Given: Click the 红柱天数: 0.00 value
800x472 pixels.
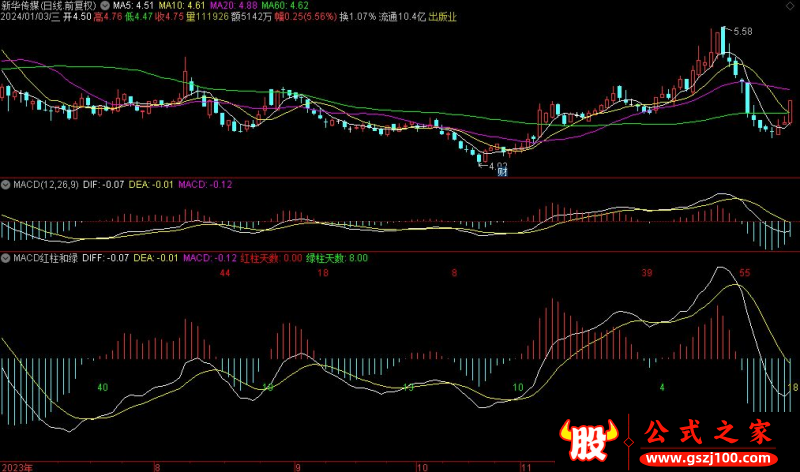Looking at the screenshot, I should [x=271, y=258].
